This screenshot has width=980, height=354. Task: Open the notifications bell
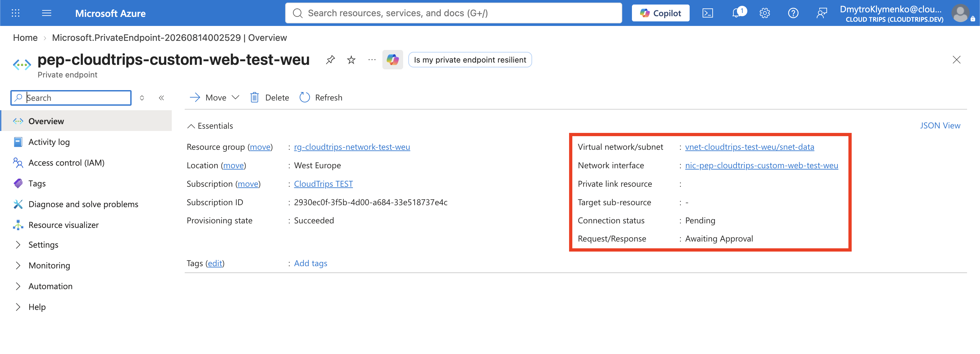[737, 13]
